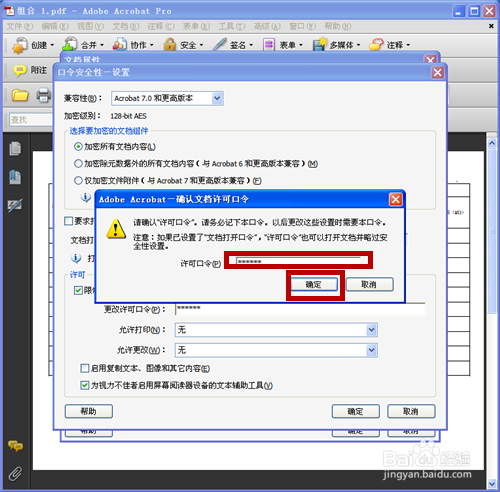Open the Comments panel speech-bubble icon
The height and width of the screenshot is (492, 500).
click(x=15, y=446)
